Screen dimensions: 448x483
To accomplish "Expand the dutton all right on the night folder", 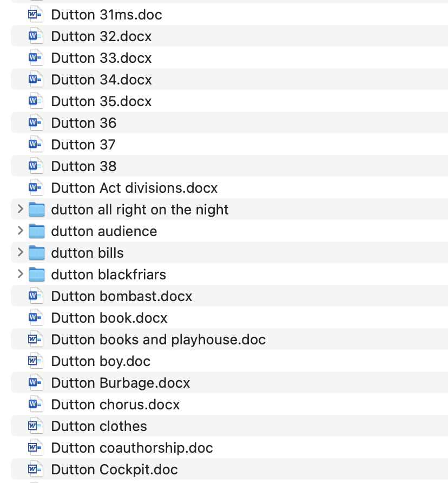I will point(21,209).
